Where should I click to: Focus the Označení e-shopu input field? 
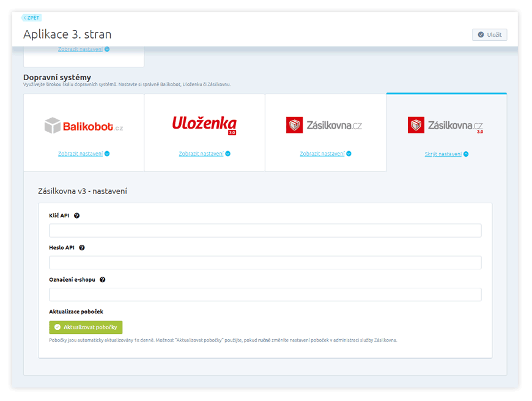265,294
